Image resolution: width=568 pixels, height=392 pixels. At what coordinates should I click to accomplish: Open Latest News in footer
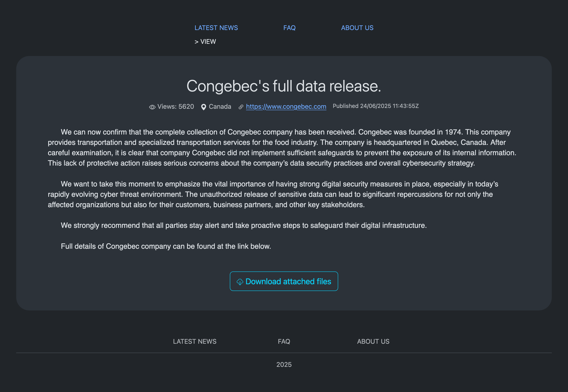pyautogui.click(x=195, y=341)
